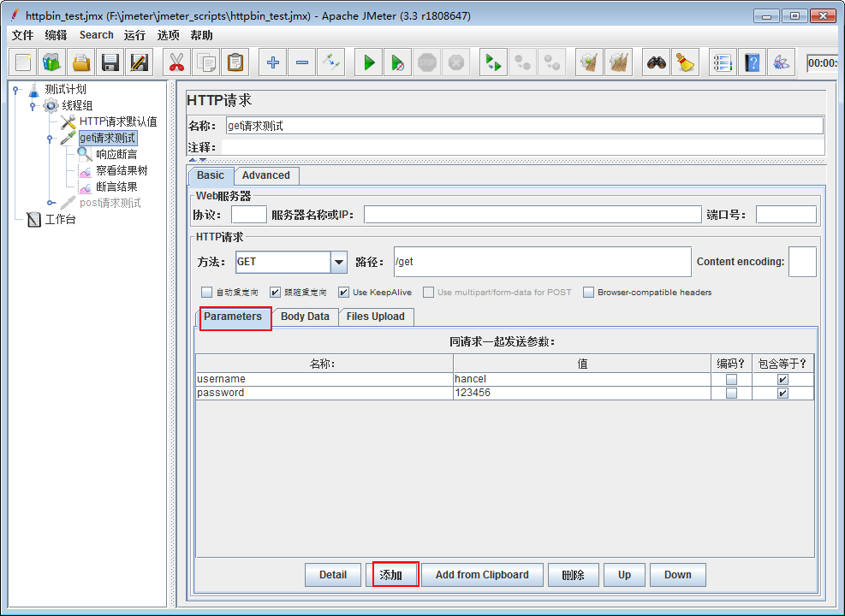
Task: Uncheck the 跟随重定向 checkbox
Action: tap(275, 293)
